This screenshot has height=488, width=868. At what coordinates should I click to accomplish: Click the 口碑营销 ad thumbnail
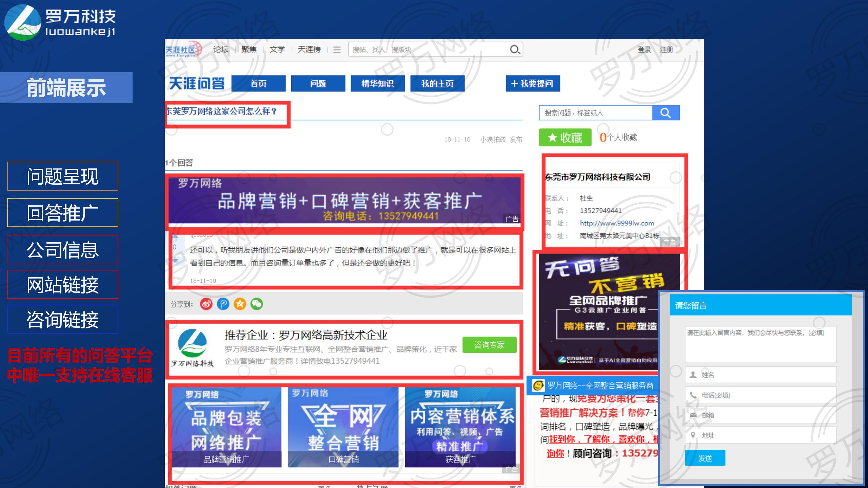(343, 427)
